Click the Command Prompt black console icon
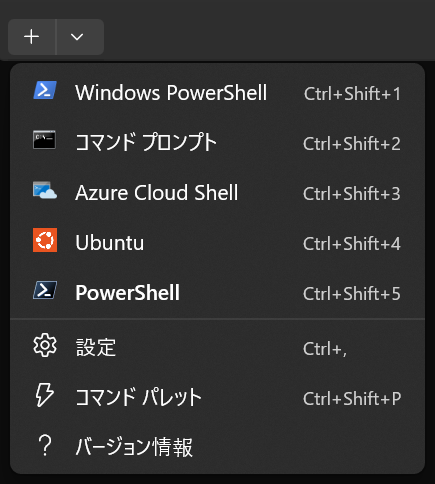435x484 pixels. (x=44, y=140)
